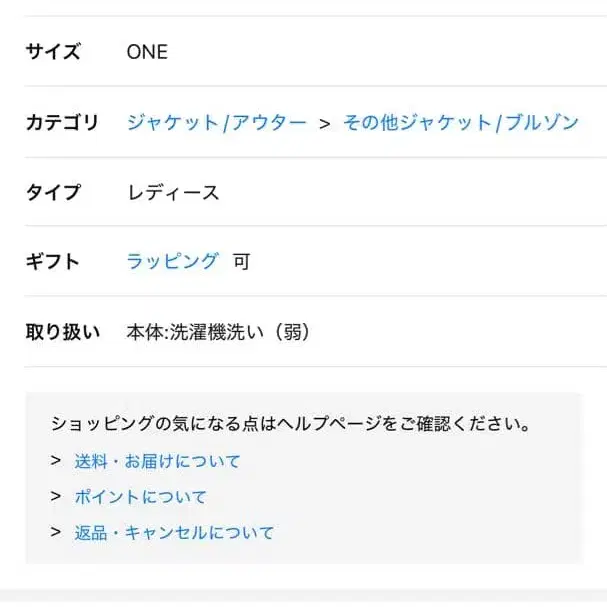
Task: Open the 返品・キャンセルについて help link
Action: pyautogui.click(x=174, y=533)
